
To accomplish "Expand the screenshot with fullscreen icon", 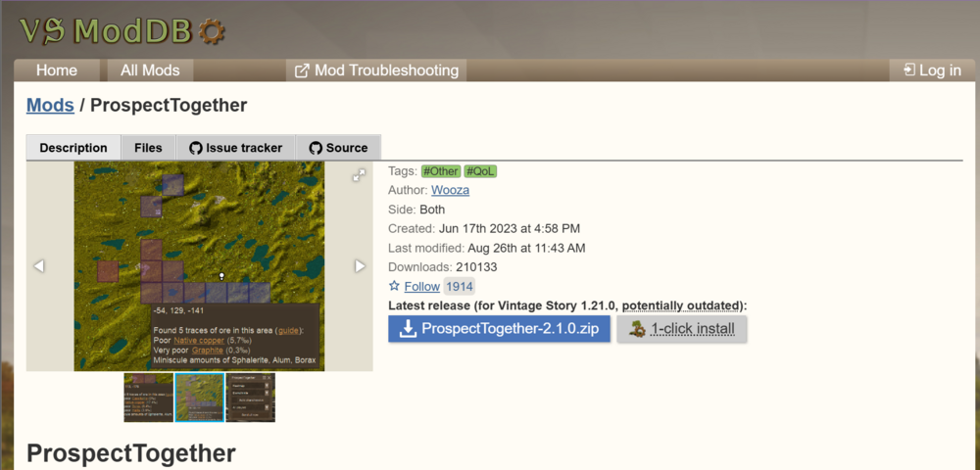I will point(359,175).
